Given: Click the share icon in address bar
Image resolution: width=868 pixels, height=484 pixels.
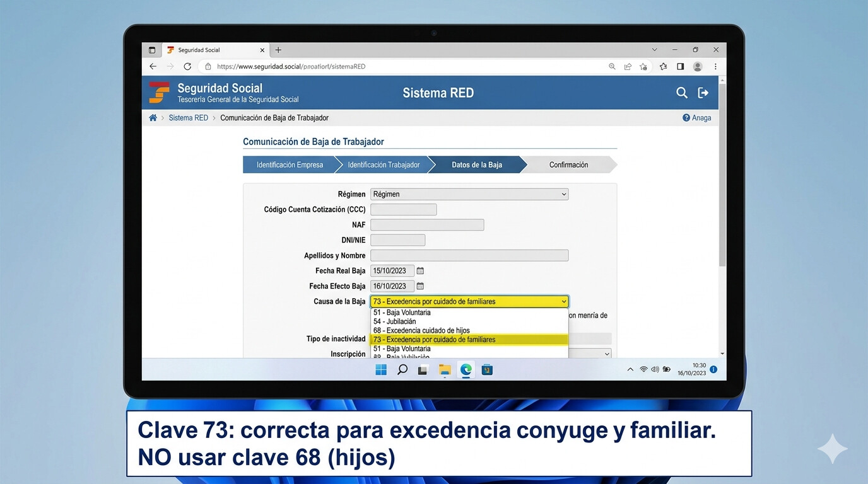Looking at the screenshot, I should click(628, 66).
